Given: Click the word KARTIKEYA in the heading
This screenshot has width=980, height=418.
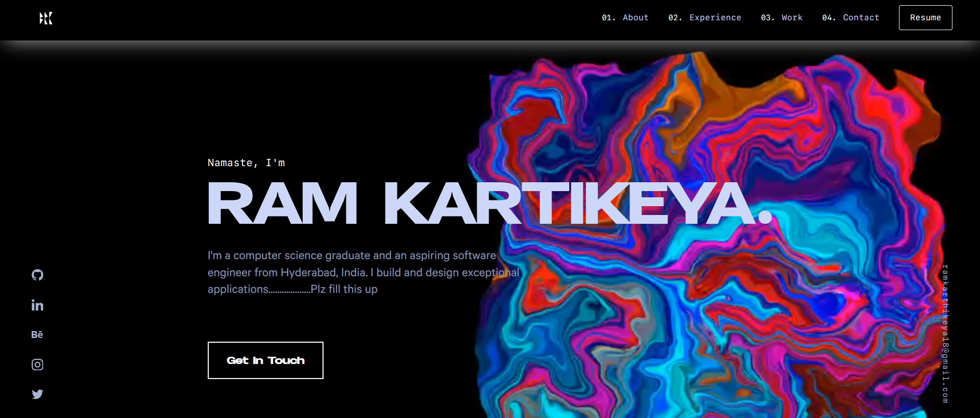Looking at the screenshot, I should coord(570,203).
